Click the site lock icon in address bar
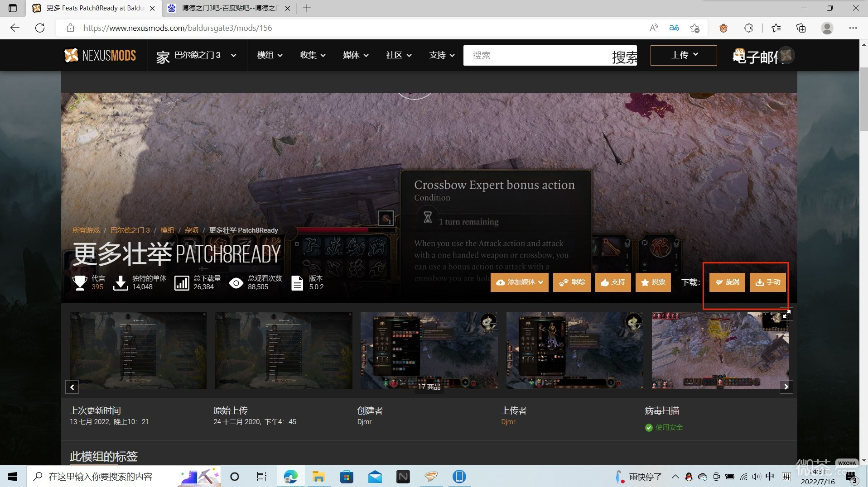Image resolution: width=868 pixels, height=487 pixels. pyautogui.click(x=70, y=28)
